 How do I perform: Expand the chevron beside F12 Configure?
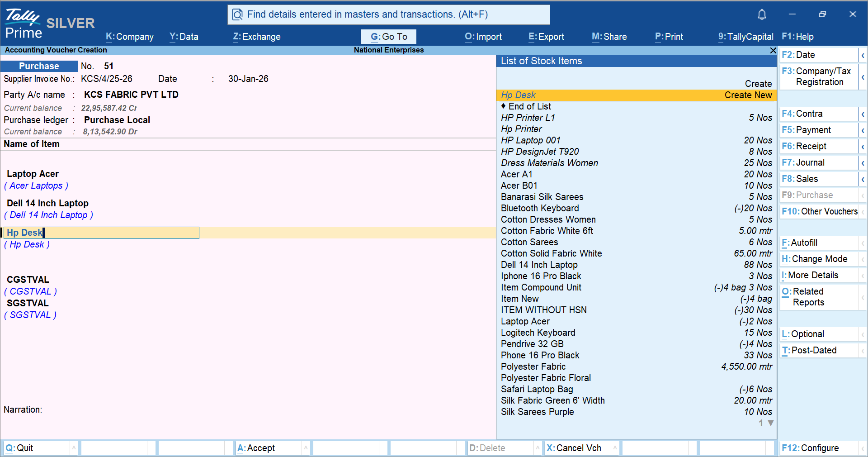coord(863,448)
